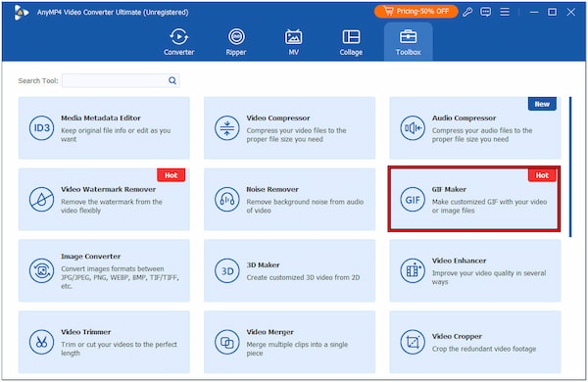Screen dimensions: 588x382
Task: Open GIF Maker via its GIF icon
Action: point(413,200)
